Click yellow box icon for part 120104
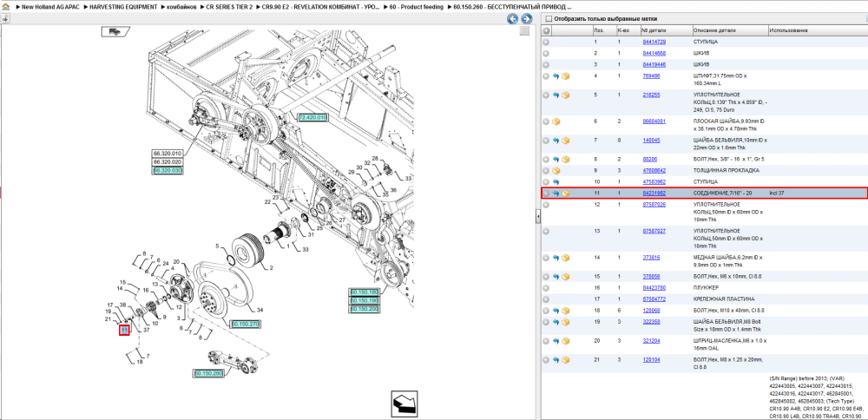Image resolution: width=868 pixels, height=420 pixels. [565, 360]
